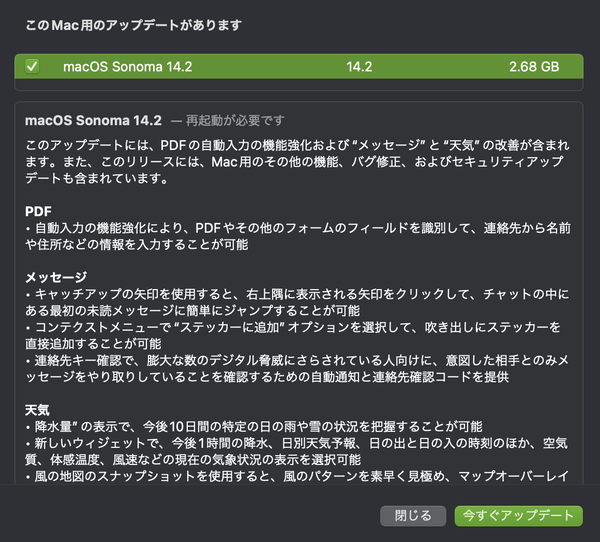Click the 天気 section heading
Image resolution: width=600 pixels, height=542 pixels.
[37, 410]
